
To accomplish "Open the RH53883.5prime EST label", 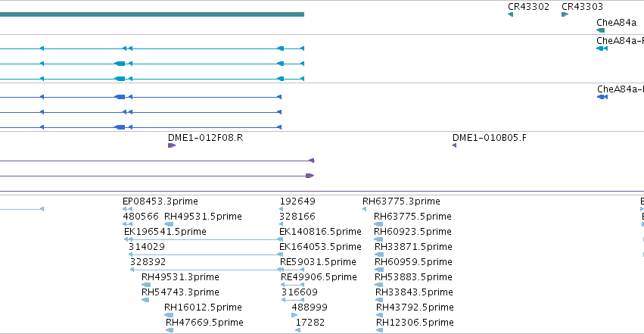I will (x=414, y=277).
